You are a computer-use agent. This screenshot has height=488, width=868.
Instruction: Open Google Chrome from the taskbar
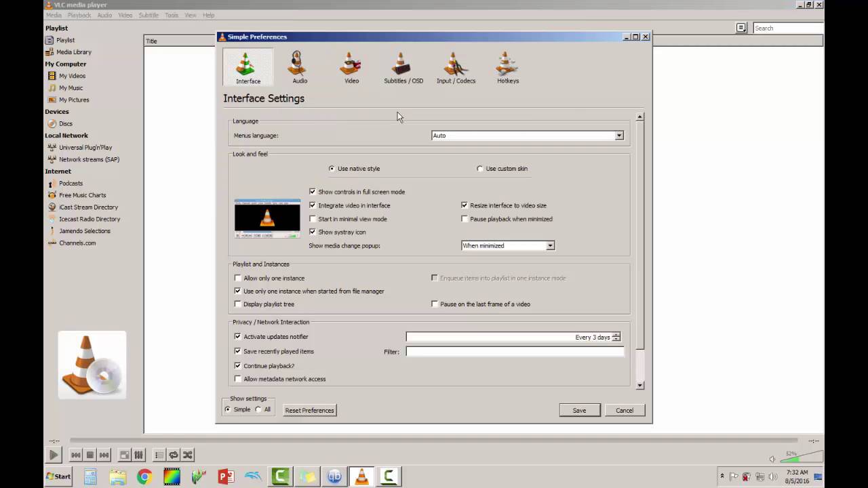pos(144,476)
